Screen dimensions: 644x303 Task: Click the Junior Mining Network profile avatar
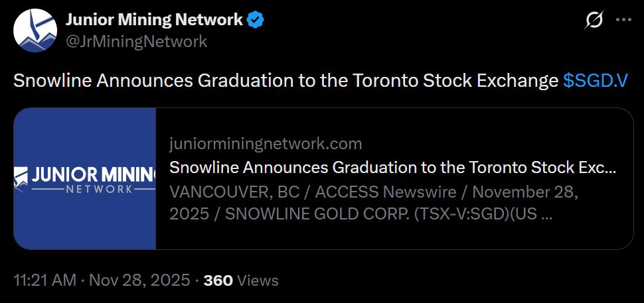35,30
